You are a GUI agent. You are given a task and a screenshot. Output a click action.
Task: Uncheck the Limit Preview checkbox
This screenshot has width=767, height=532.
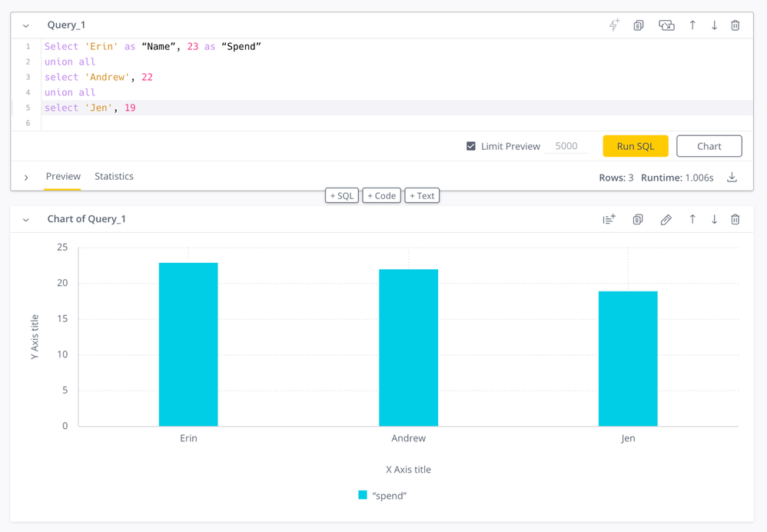[x=471, y=146]
